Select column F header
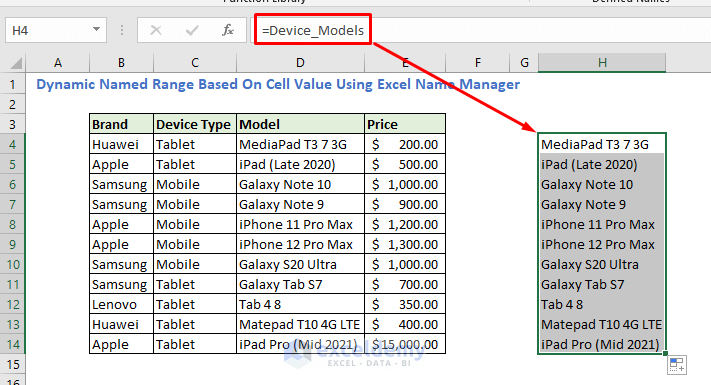 coord(477,63)
